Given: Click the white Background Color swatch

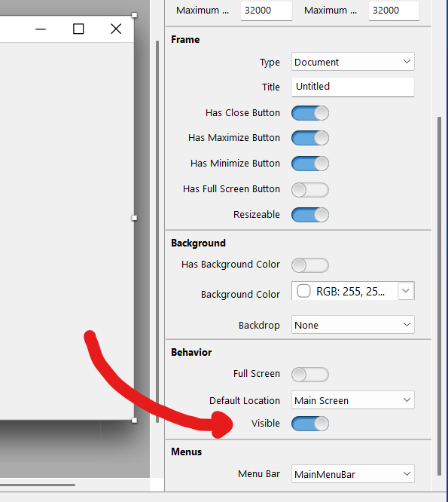Looking at the screenshot, I should coord(303,291).
